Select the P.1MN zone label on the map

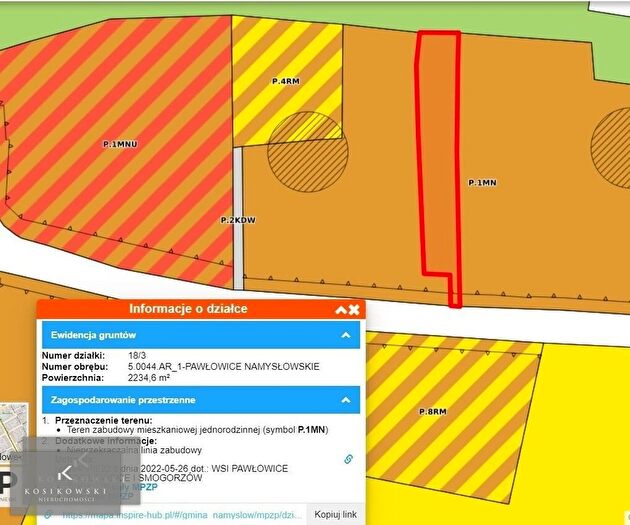(x=482, y=183)
